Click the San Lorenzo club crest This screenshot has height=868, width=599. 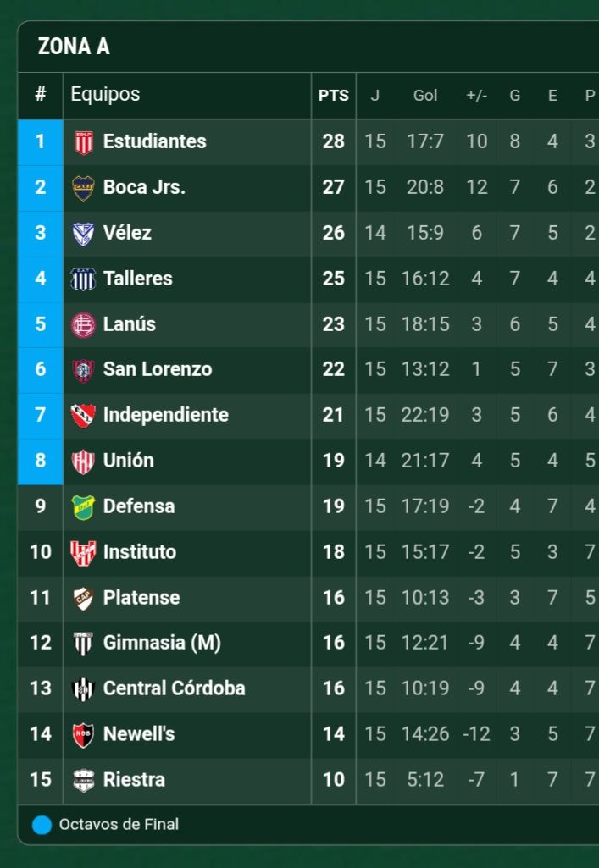82,370
